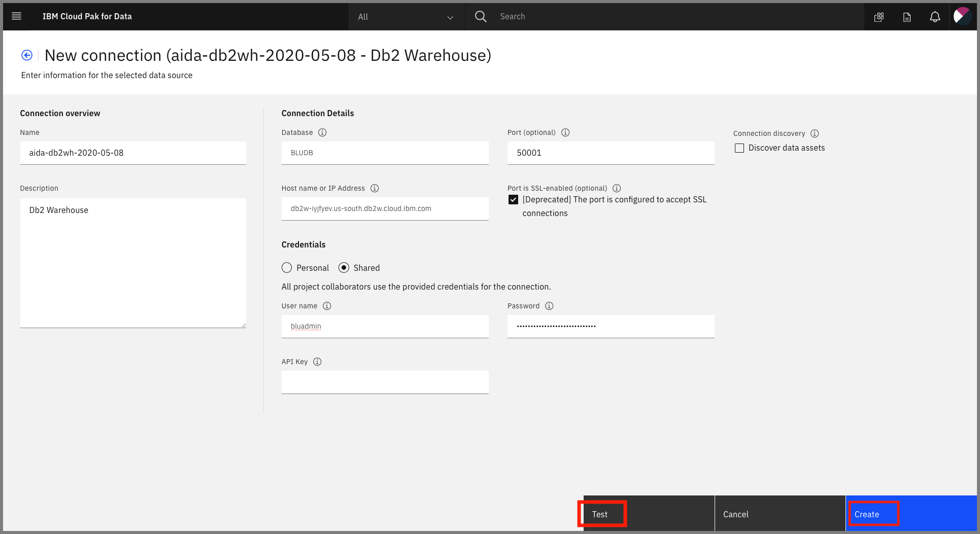Click the user avatar in top right
Viewport: 980px width, 534px height.
[962, 16]
